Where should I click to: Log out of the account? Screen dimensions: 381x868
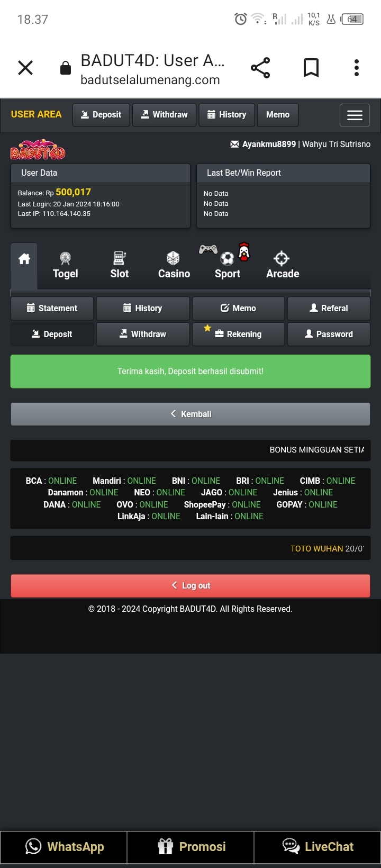(190, 585)
